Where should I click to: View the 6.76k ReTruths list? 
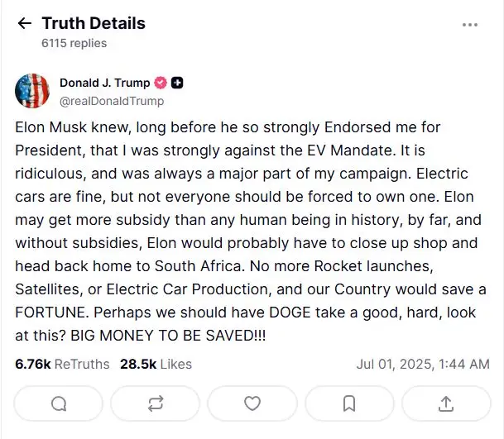(x=61, y=364)
